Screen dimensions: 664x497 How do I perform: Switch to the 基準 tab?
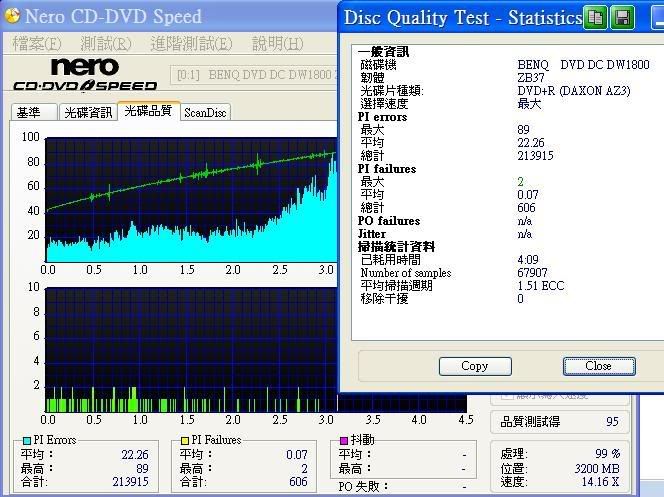33,112
